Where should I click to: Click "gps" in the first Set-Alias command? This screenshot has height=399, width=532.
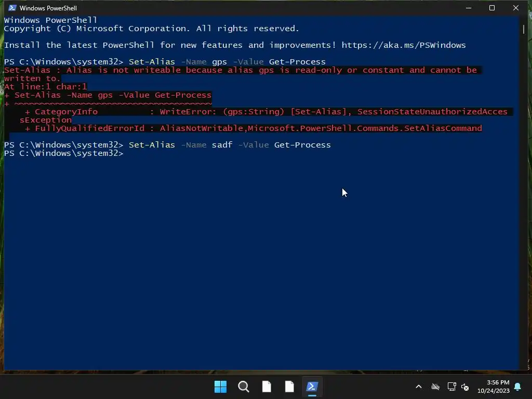[x=220, y=62]
